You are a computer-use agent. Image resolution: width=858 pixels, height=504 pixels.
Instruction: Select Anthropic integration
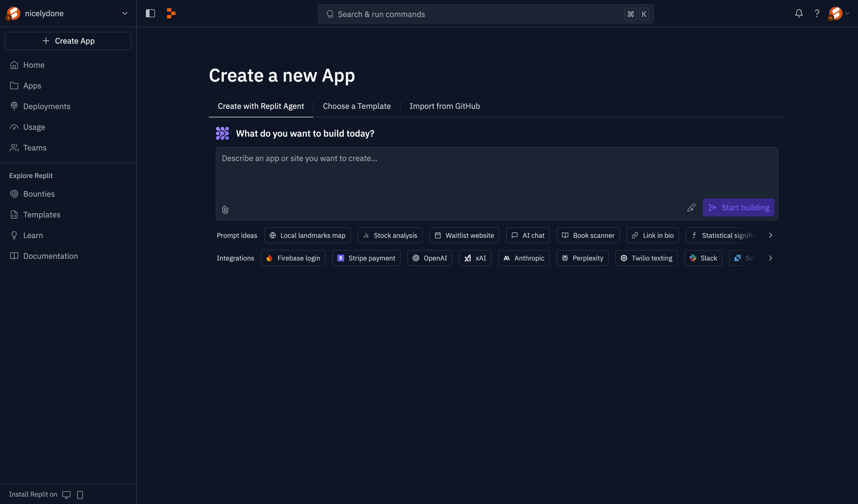(x=524, y=258)
